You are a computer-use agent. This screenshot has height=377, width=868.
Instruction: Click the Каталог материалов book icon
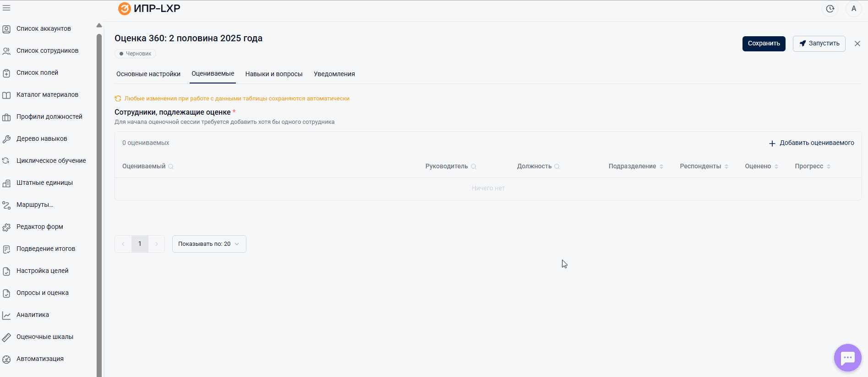point(6,95)
